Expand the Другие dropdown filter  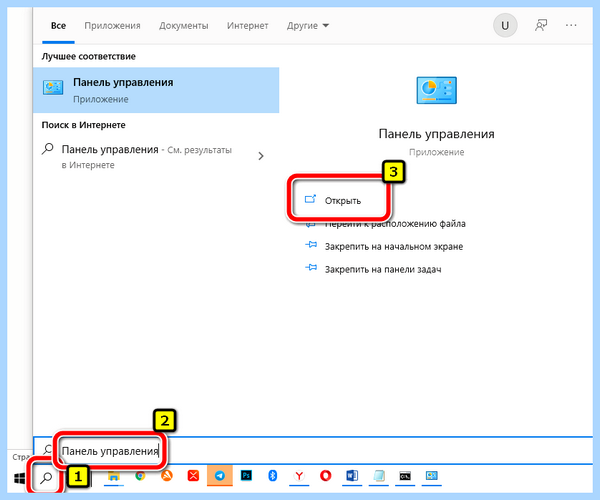(308, 26)
